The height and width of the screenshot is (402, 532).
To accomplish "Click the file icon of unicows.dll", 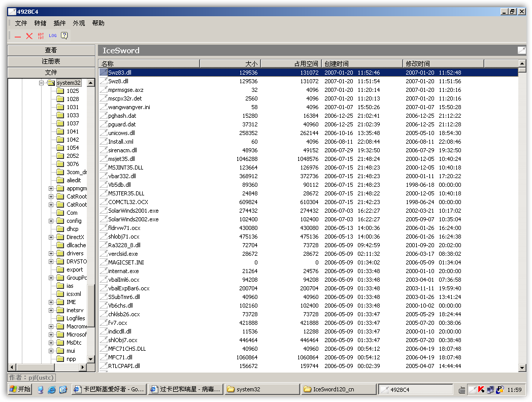I will (103, 133).
